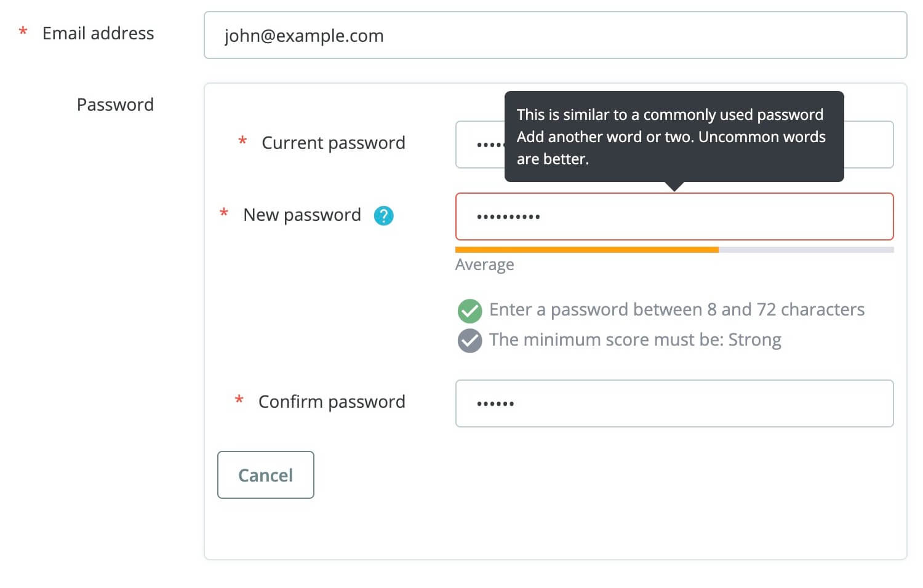The width and height of the screenshot is (923, 588).
Task: Click the 'minimum score must be: Strong' text
Action: click(x=635, y=340)
